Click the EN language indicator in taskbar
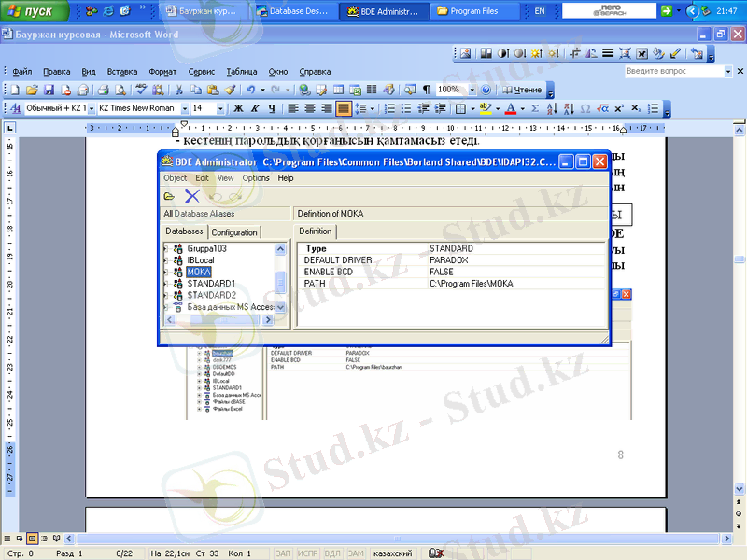The image size is (747, 560). 540,11
